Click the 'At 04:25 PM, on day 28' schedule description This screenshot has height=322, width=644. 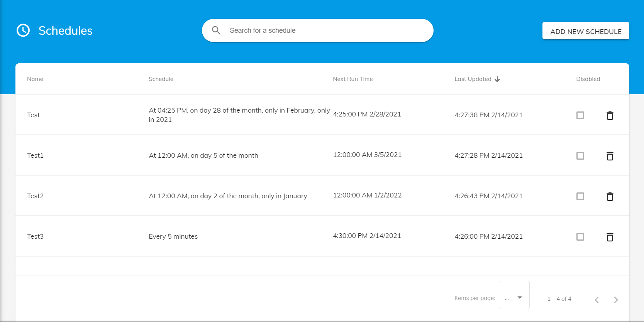tap(239, 115)
